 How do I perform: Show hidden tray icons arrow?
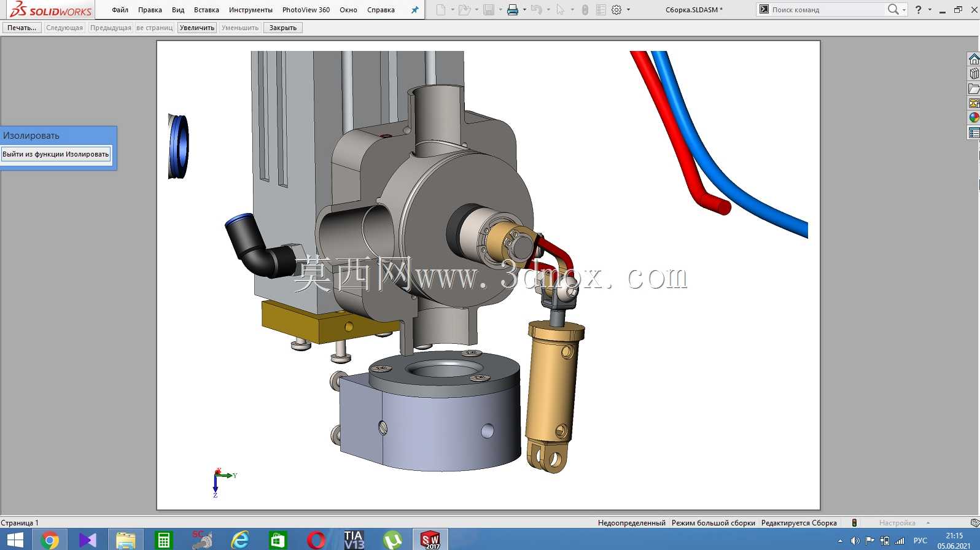pos(840,541)
